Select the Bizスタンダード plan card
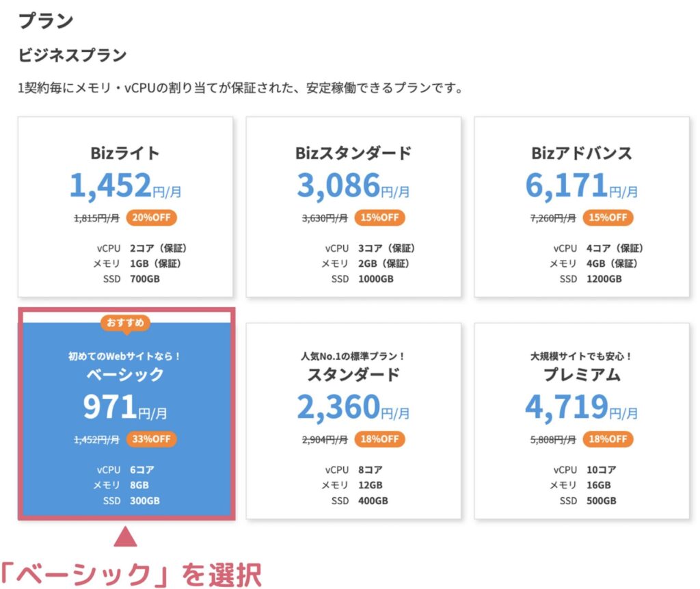700x589 pixels. click(353, 207)
